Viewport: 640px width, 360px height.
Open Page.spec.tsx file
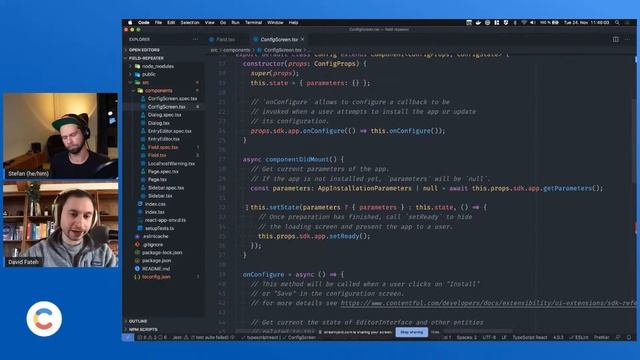coord(163,172)
